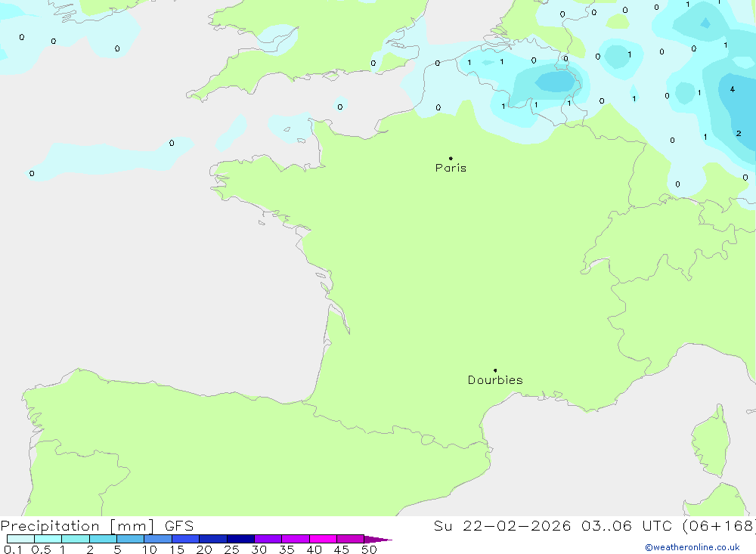This screenshot has height=554, width=756.
Task: Click the Paris location dot marker
Action: [451, 158]
